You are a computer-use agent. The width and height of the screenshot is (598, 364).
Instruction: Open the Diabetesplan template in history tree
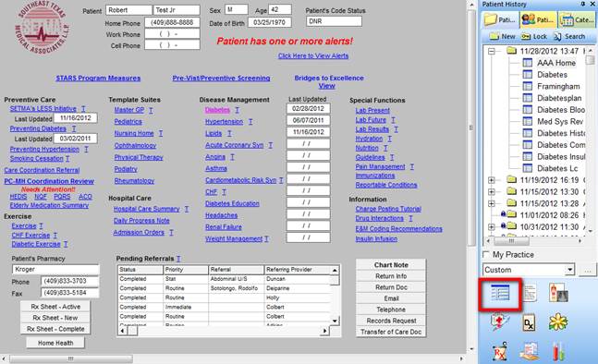pyautogui.click(x=559, y=98)
